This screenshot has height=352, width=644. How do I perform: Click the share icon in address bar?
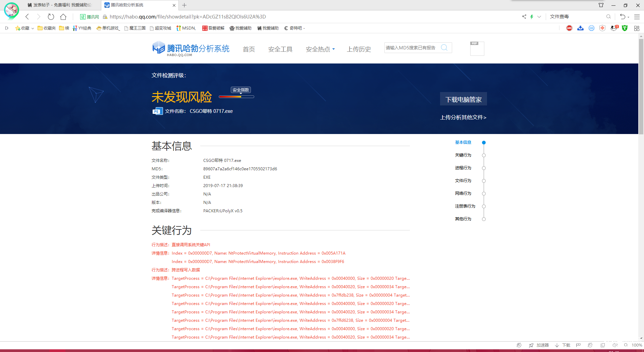(x=524, y=16)
